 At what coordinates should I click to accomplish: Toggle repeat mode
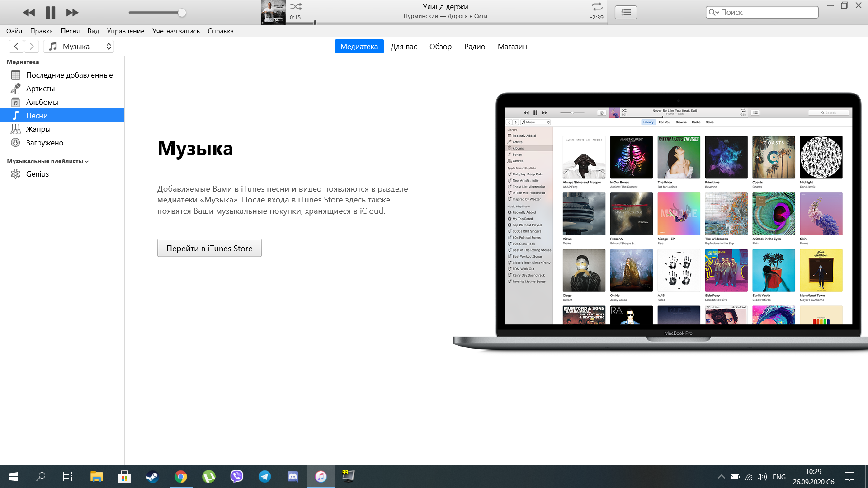coord(597,7)
